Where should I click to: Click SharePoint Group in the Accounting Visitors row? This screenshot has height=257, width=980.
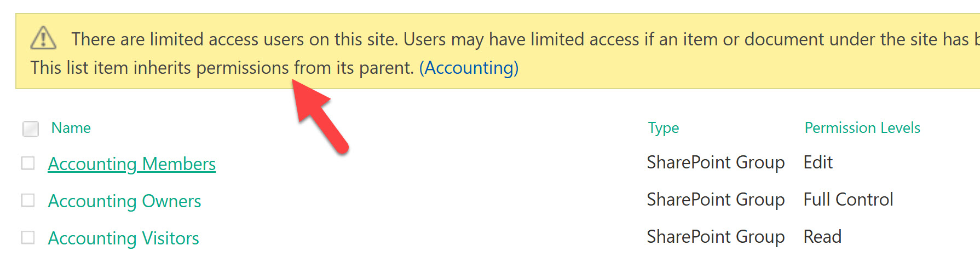tap(715, 237)
